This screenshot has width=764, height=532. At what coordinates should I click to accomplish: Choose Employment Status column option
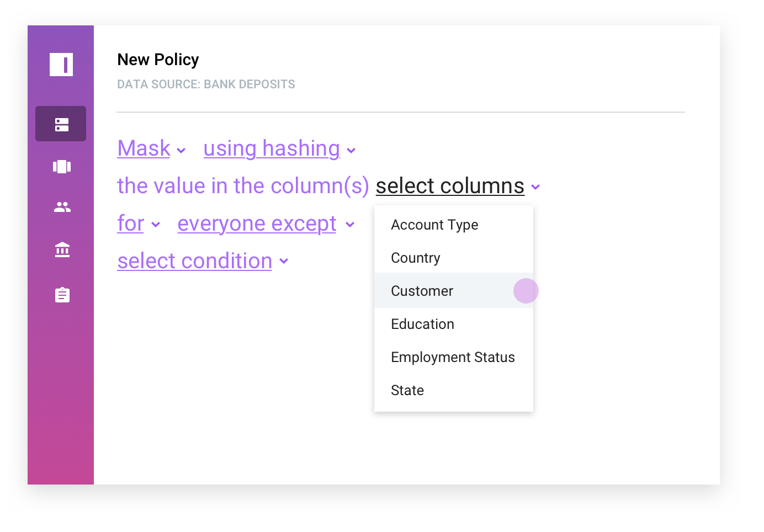coord(454,357)
